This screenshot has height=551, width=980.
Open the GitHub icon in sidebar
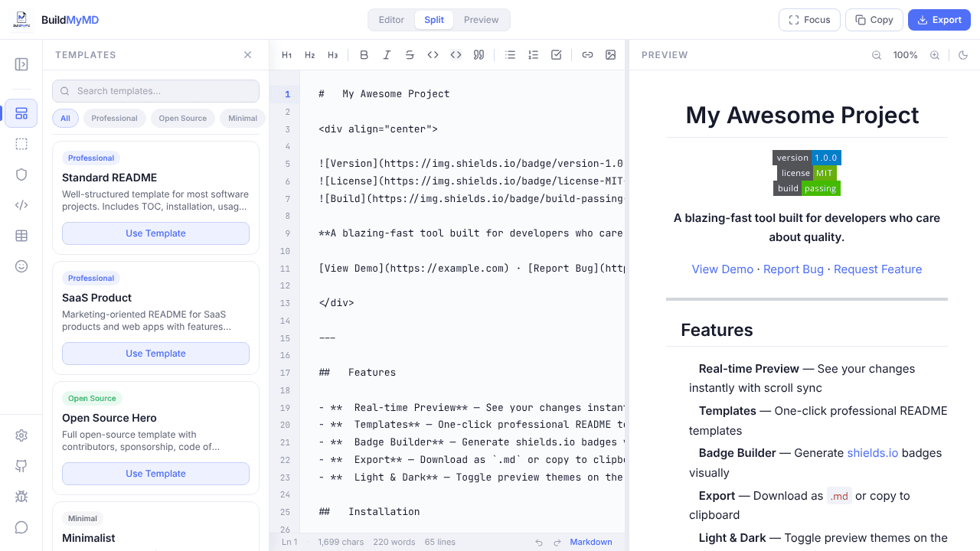click(21, 466)
